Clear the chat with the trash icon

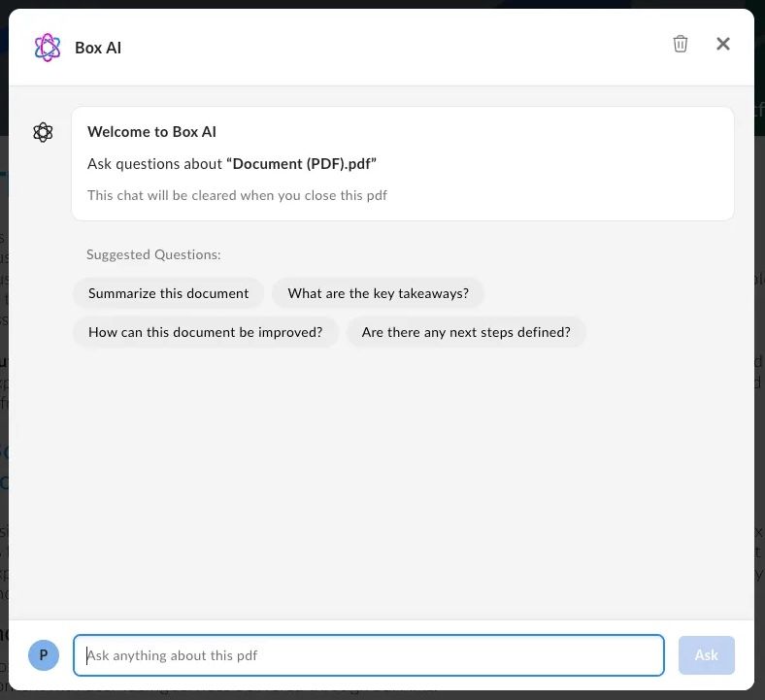tap(681, 44)
